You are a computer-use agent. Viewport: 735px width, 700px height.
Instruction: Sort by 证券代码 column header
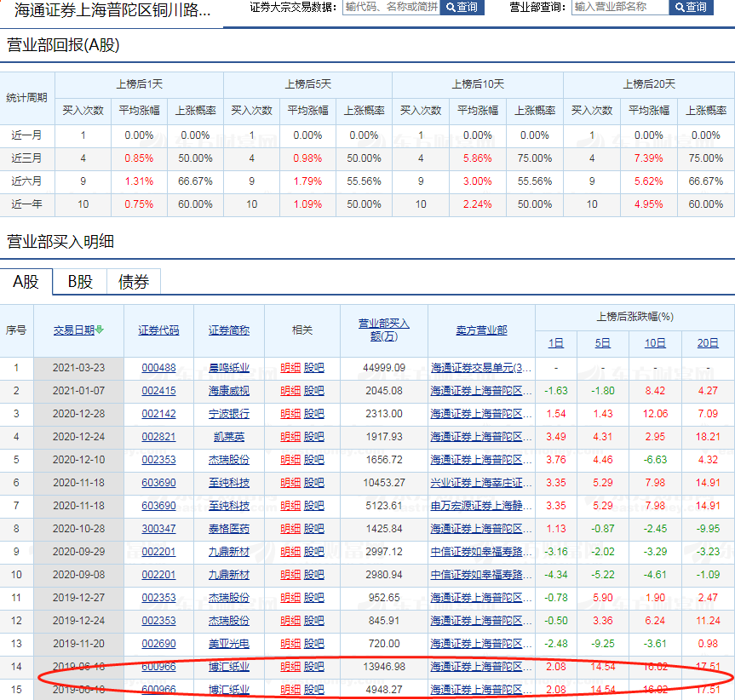click(159, 330)
